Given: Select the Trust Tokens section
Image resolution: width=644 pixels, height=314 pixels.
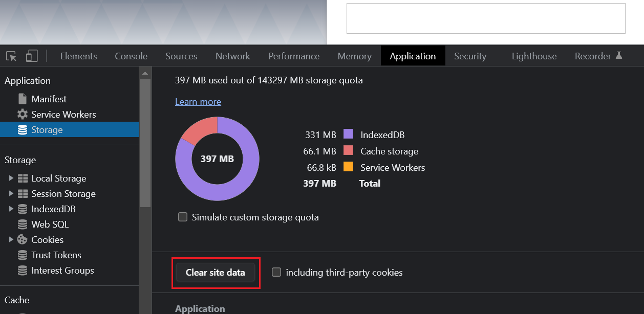Looking at the screenshot, I should 56,255.
